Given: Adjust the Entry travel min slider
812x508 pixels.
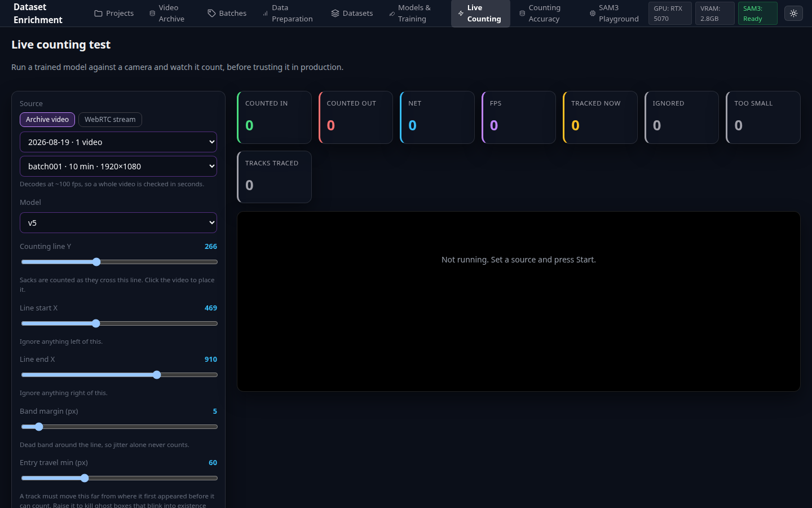Looking at the screenshot, I should 119,478.
